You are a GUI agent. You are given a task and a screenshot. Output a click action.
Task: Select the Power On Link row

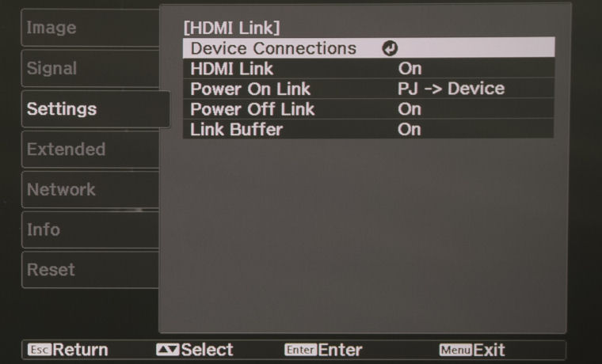click(x=368, y=89)
